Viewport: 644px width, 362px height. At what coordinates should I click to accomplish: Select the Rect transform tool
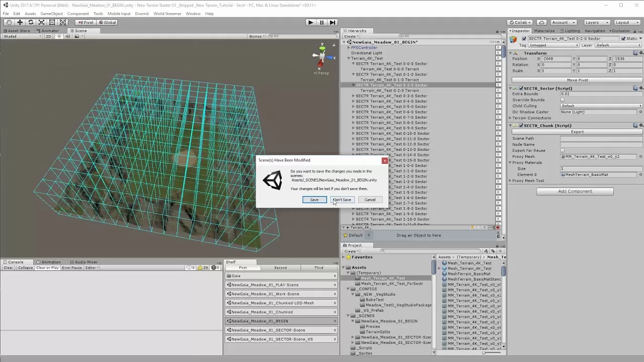(52, 22)
